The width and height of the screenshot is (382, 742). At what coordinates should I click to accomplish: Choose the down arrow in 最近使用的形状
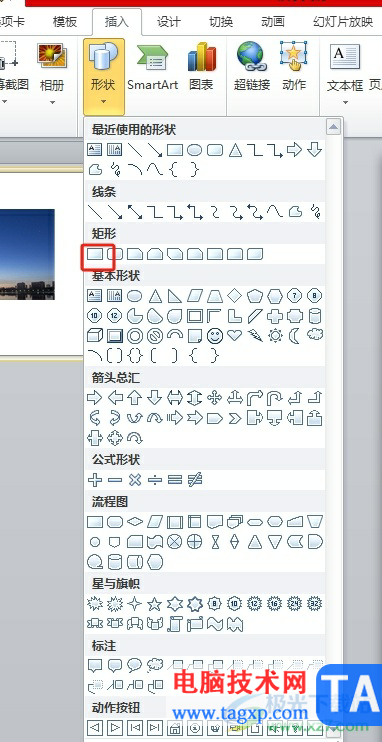315,150
